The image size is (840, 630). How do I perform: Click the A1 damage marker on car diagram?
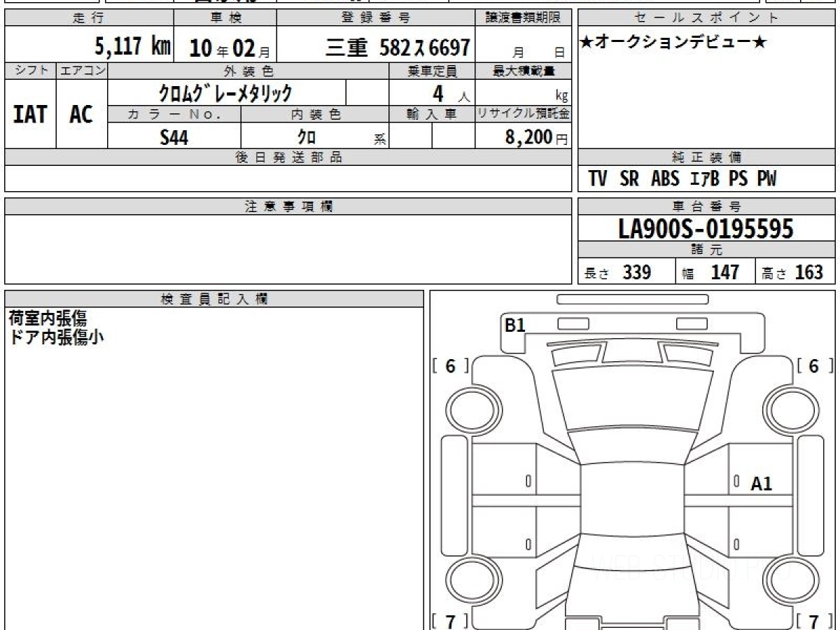(x=761, y=483)
